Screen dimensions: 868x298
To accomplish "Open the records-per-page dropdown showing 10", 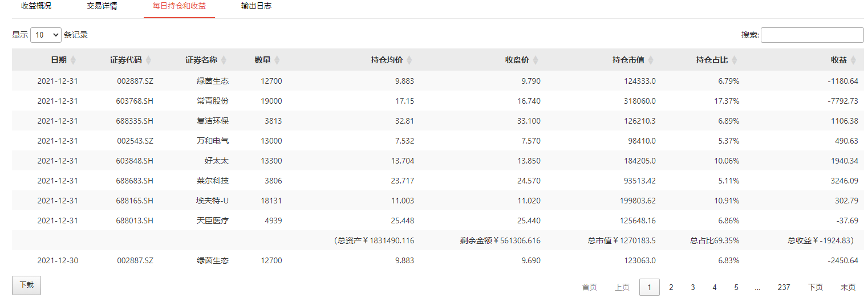I will [x=46, y=35].
